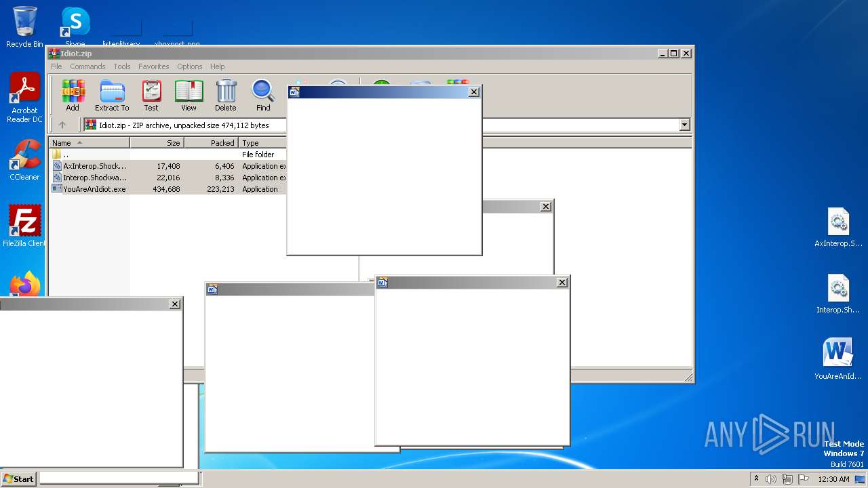868x488 pixels.
Task: Open the Tools menu
Action: tap(122, 66)
